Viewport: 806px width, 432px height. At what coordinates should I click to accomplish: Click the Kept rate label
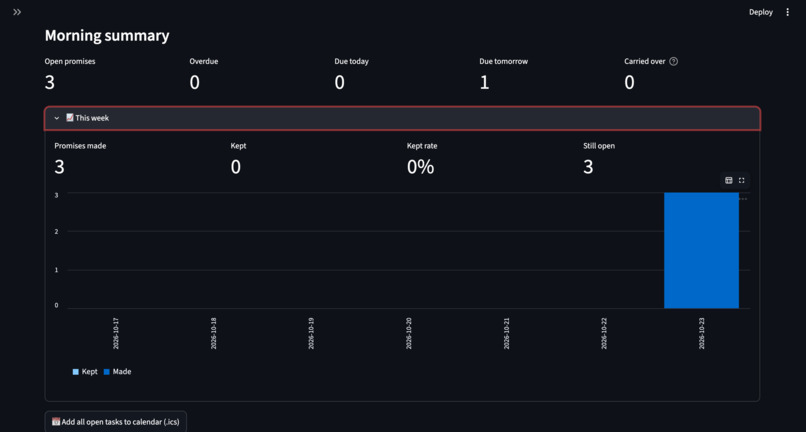tap(422, 146)
